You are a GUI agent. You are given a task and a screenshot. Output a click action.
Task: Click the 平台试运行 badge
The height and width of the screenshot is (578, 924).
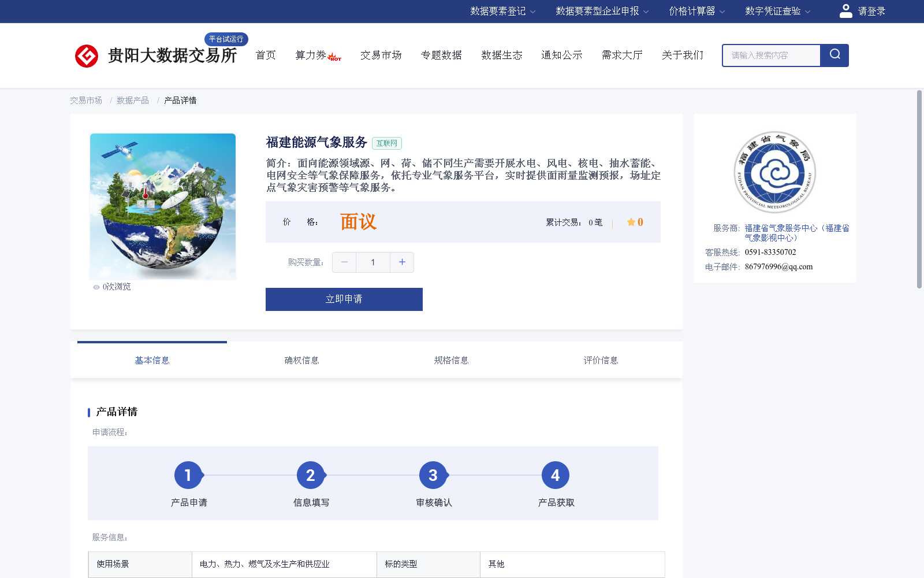(226, 39)
